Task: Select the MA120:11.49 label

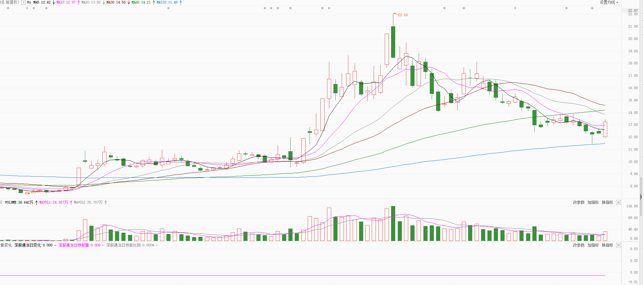Action: [167, 2]
